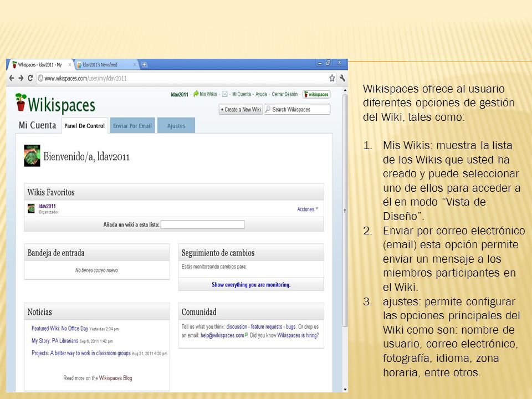Click the Bandeja de entrada heading

pos(56,253)
